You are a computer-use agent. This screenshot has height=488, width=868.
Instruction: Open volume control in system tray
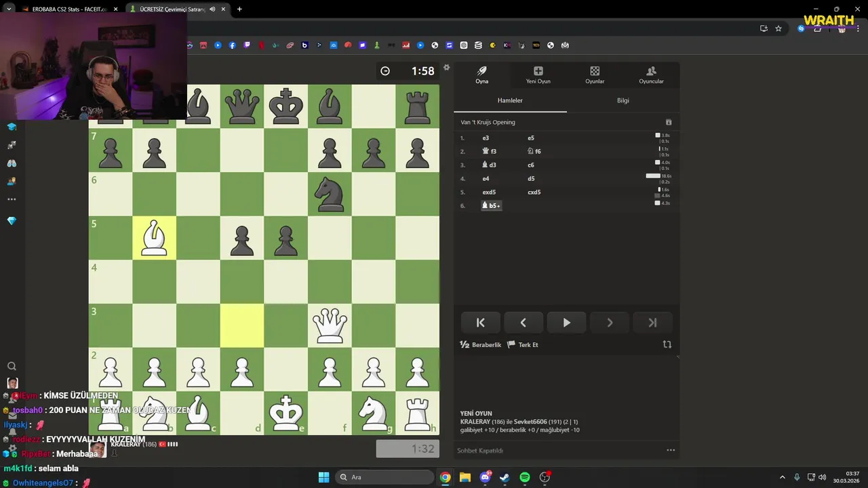(x=823, y=477)
